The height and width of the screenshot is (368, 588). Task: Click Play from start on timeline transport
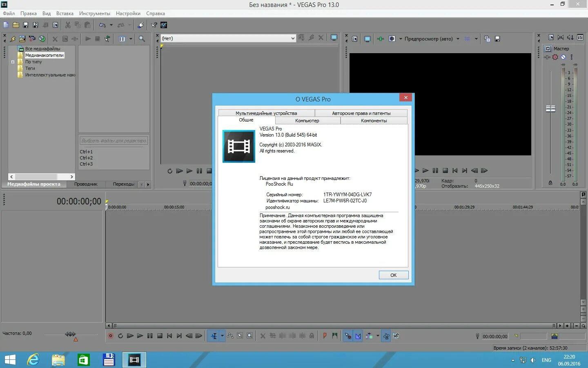pyautogui.click(x=130, y=336)
